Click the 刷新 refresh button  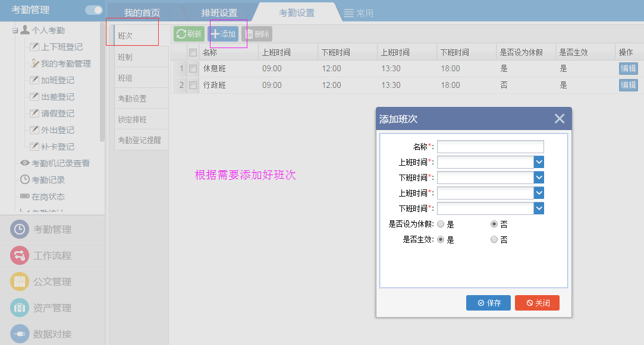(189, 34)
